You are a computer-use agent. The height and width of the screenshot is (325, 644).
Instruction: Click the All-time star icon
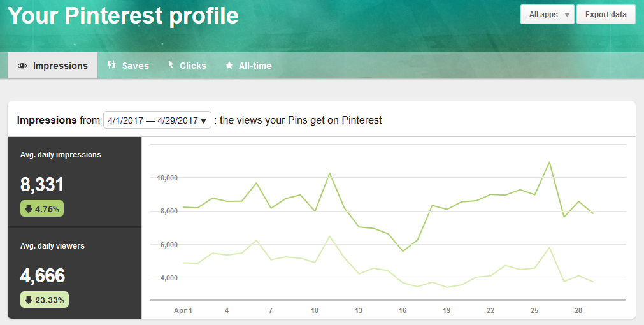tap(229, 66)
